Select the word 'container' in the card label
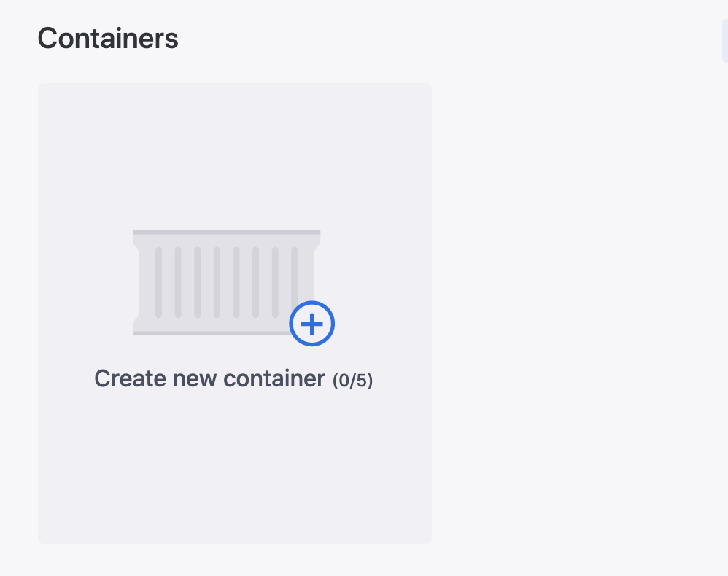Viewport: 728px width, 576px height. click(274, 379)
